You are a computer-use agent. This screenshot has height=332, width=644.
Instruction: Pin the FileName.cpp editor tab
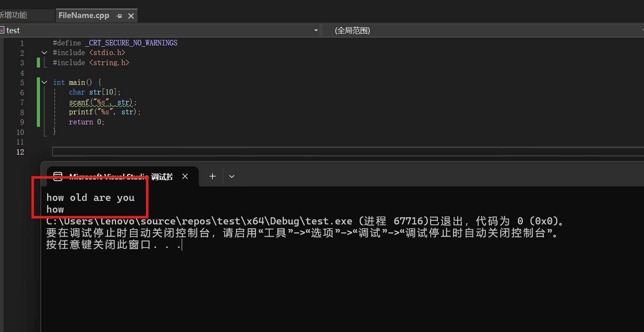119,16
